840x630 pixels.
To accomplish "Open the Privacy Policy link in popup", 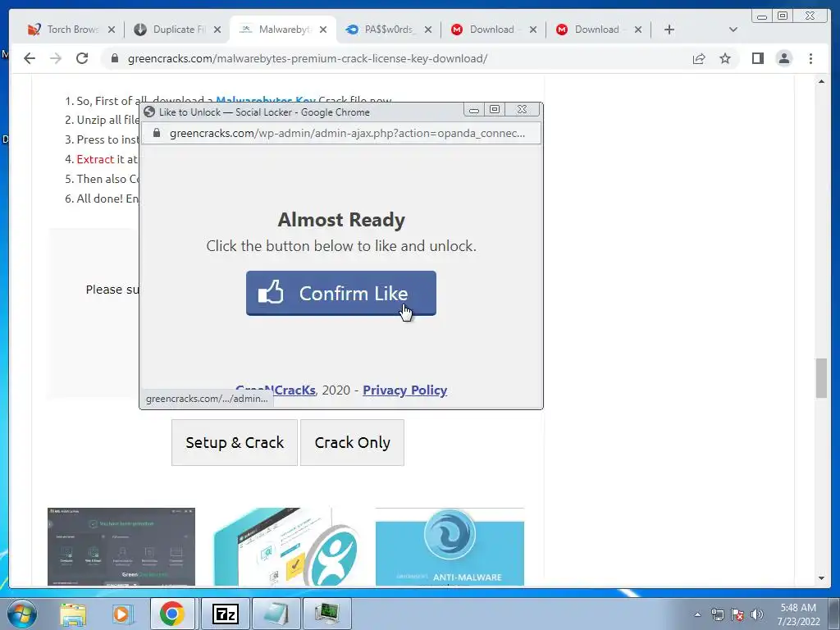I will coord(404,390).
